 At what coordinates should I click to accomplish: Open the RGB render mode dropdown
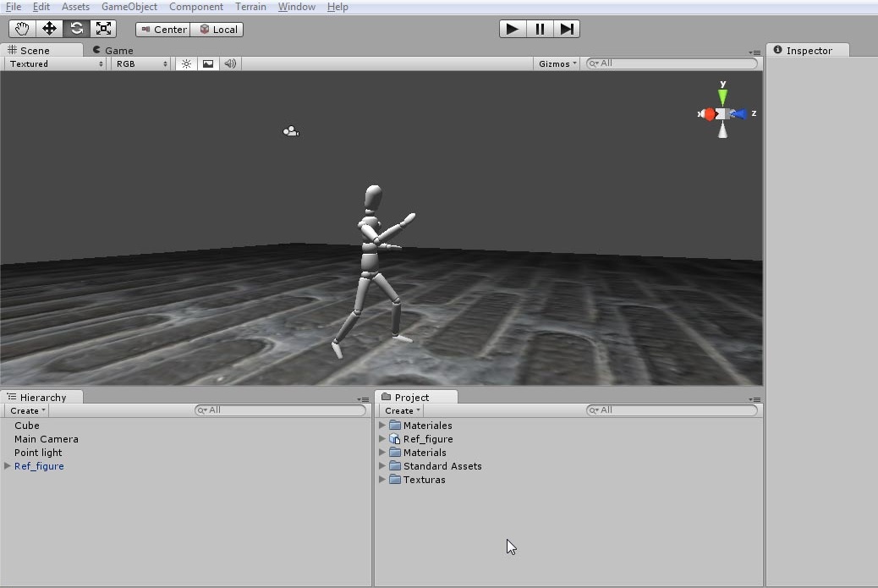pos(141,63)
